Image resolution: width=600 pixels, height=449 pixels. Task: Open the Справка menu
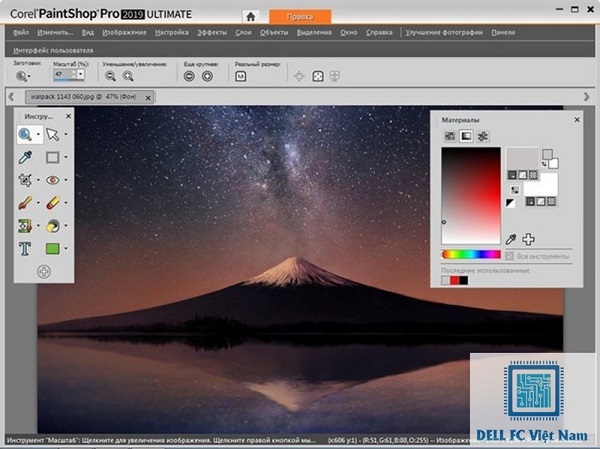pos(379,33)
